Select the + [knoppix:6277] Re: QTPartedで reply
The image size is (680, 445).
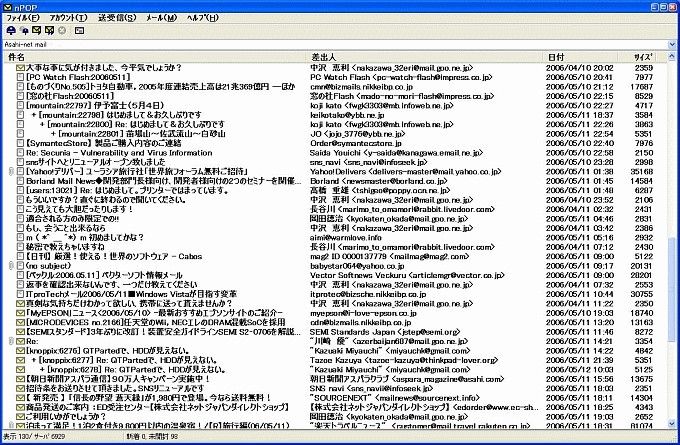[124, 360]
